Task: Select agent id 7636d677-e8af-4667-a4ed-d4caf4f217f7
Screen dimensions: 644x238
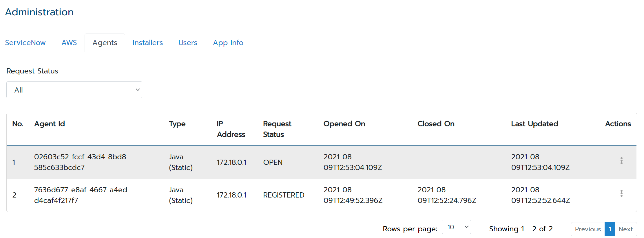Action: [82, 195]
